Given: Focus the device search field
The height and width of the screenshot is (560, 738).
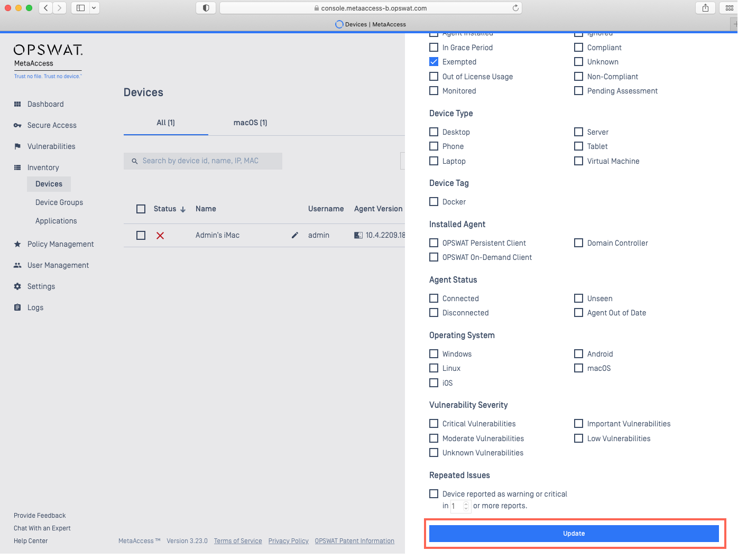Looking at the screenshot, I should click(203, 161).
